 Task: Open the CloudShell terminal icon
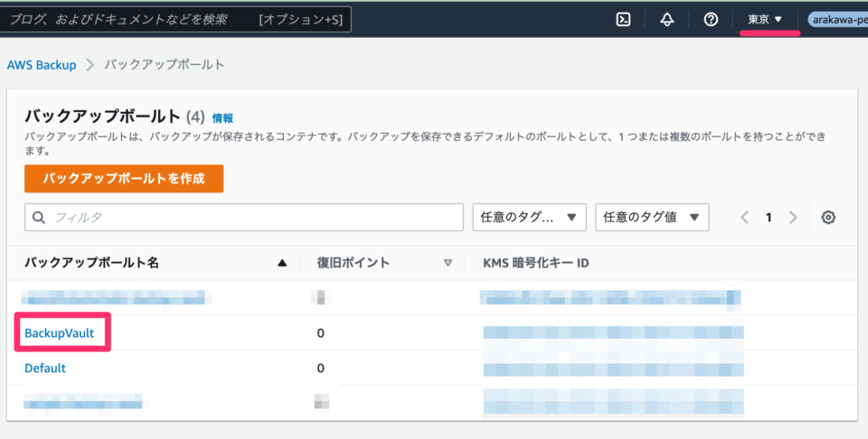[623, 19]
